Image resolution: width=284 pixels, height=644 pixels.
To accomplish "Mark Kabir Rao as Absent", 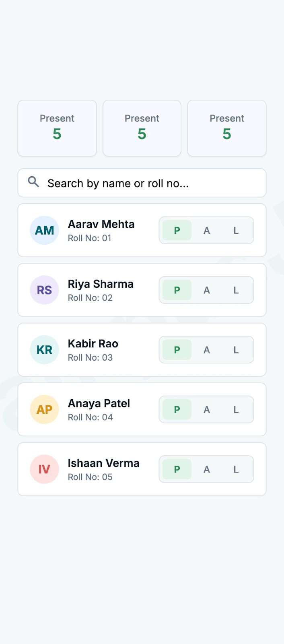I will point(207,350).
